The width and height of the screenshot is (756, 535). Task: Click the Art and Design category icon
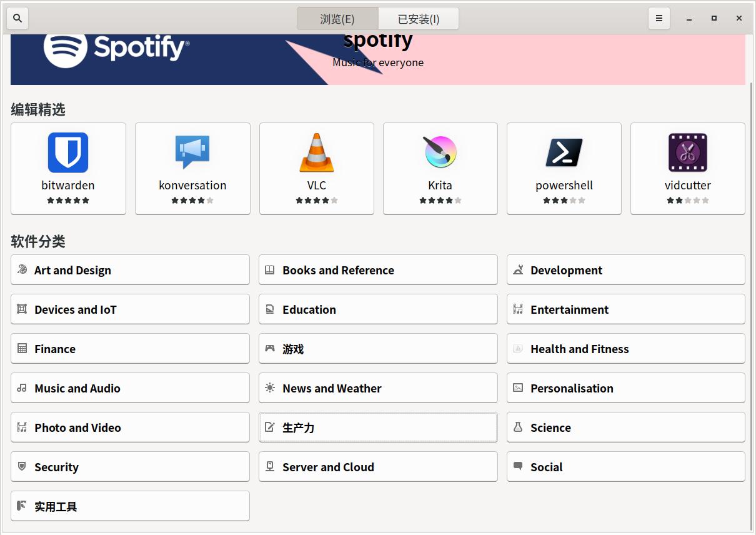pos(22,270)
